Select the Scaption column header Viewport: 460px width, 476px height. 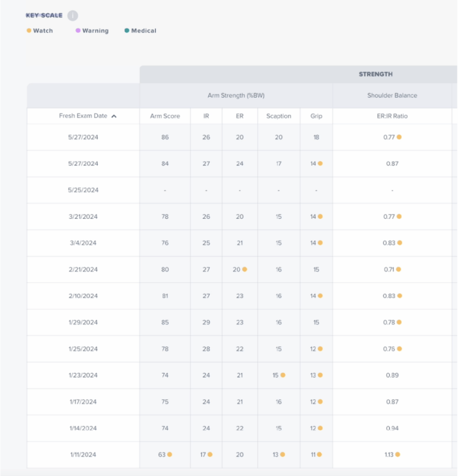(279, 116)
